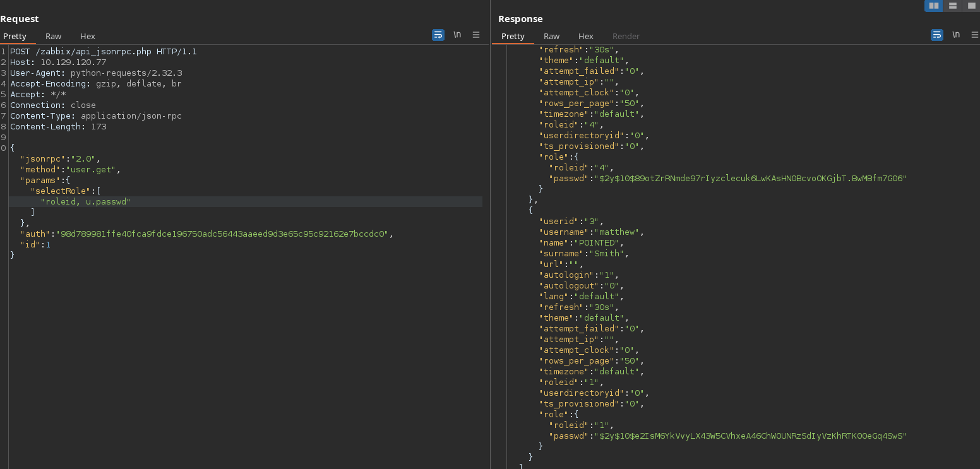Click the "id":1 line in request
The width and height of the screenshot is (980, 469).
click(35, 244)
